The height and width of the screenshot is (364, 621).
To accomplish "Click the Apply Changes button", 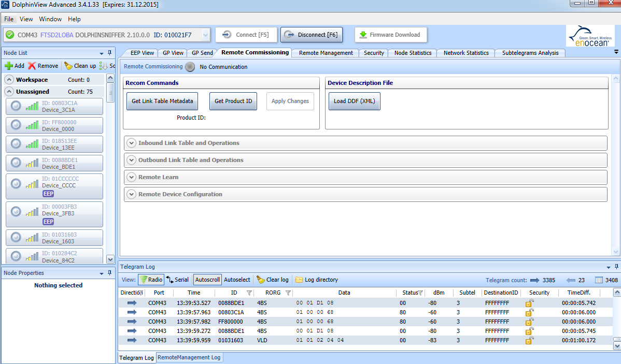I will (290, 101).
